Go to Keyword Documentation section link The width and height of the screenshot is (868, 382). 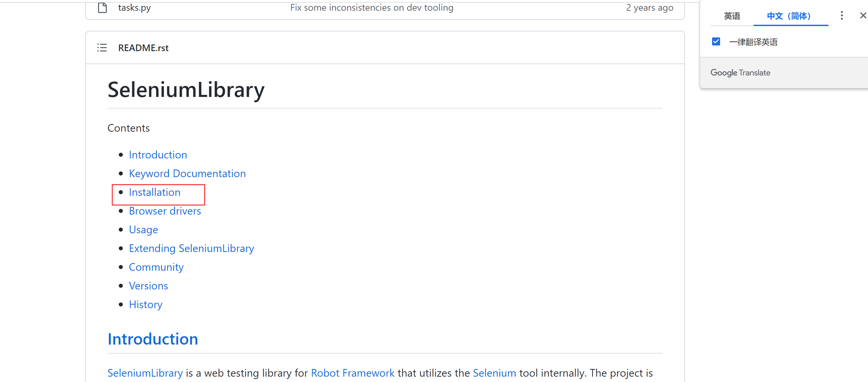tap(187, 174)
